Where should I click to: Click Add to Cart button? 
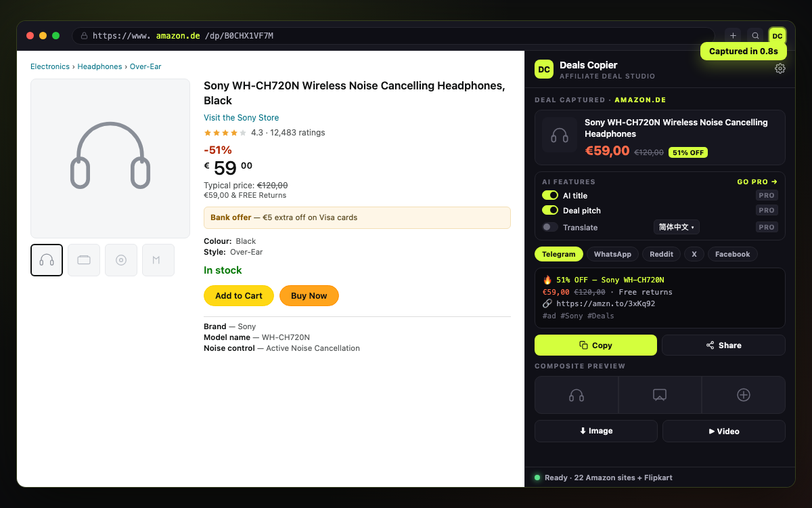pos(239,295)
